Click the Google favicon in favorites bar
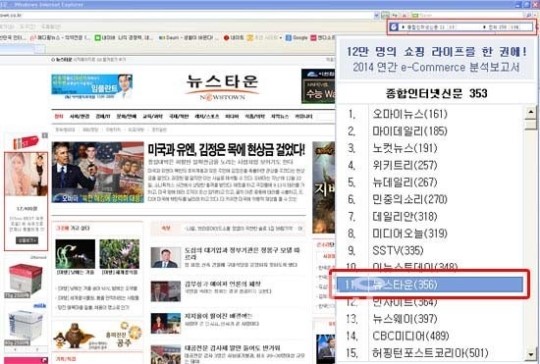Viewport: 540px width, 364px height. coord(288,38)
